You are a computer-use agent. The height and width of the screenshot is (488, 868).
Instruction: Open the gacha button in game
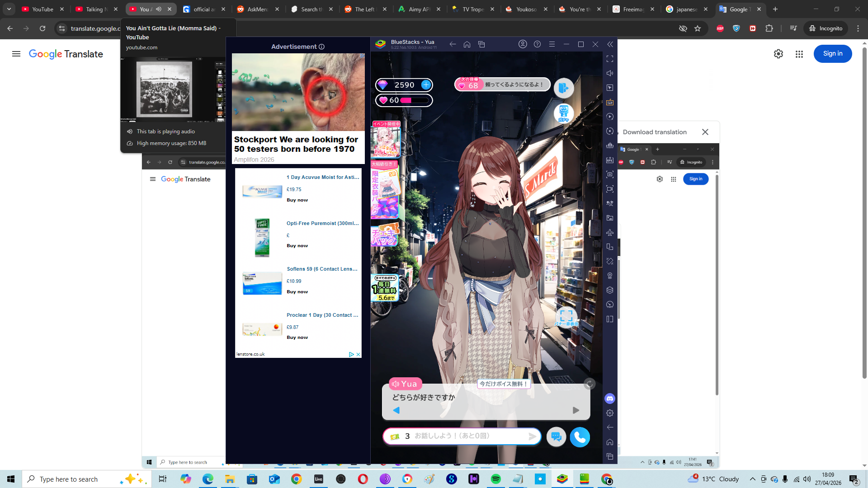click(564, 113)
